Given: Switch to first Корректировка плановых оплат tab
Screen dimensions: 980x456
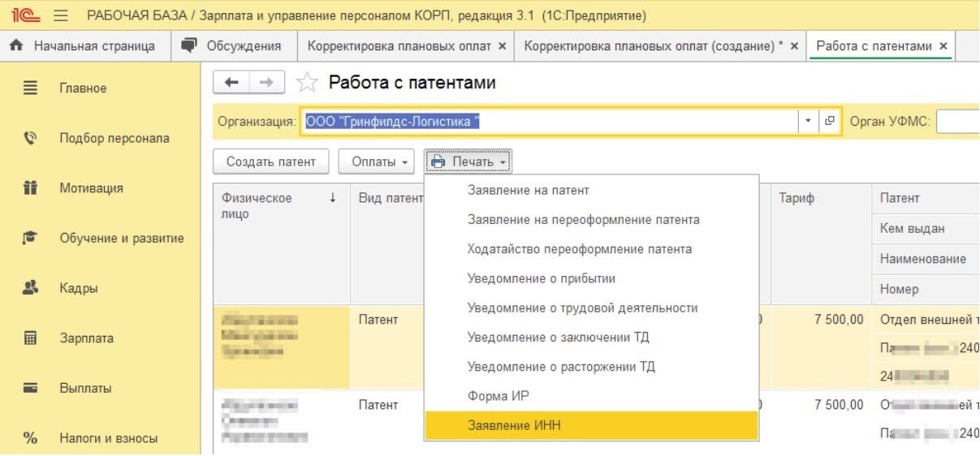Looking at the screenshot, I should pyautogui.click(x=399, y=46).
